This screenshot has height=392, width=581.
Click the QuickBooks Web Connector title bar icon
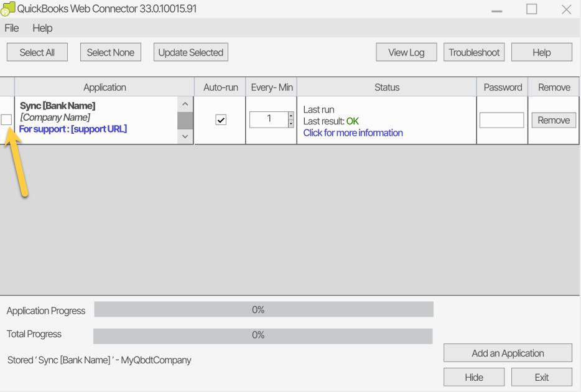[x=8, y=9]
